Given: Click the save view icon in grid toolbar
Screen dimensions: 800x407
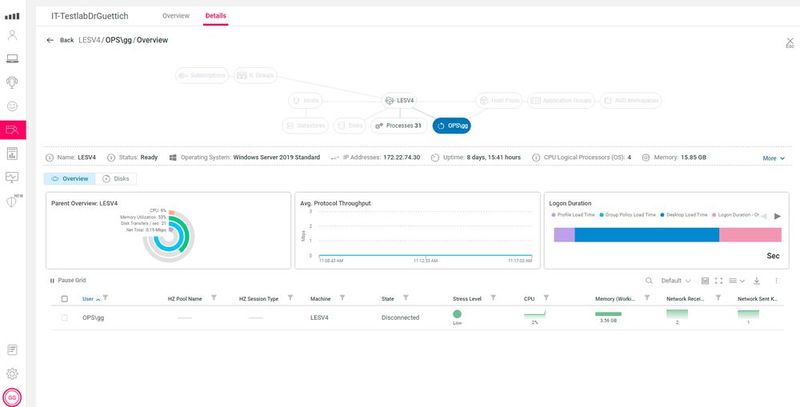Looking at the screenshot, I should tap(705, 281).
